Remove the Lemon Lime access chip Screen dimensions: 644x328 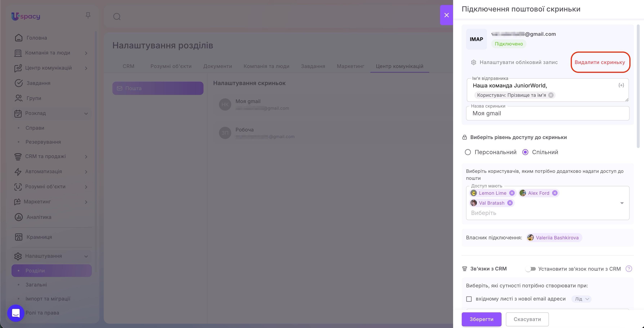(512, 193)
